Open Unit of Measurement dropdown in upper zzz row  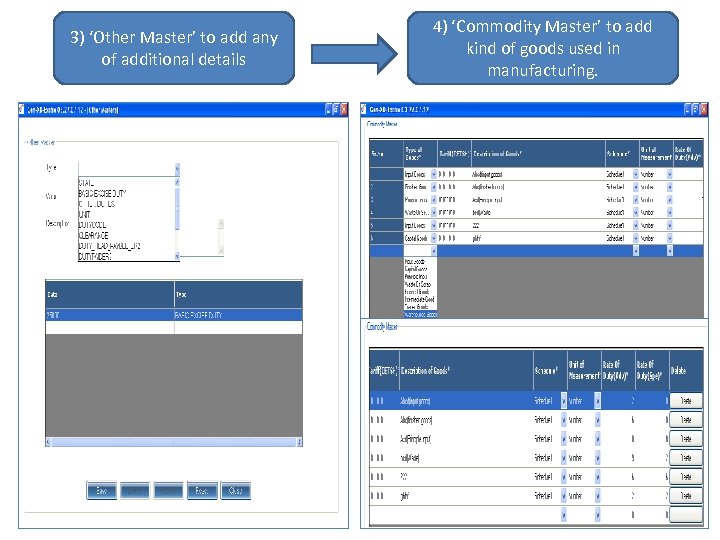(x=669, y=225)
